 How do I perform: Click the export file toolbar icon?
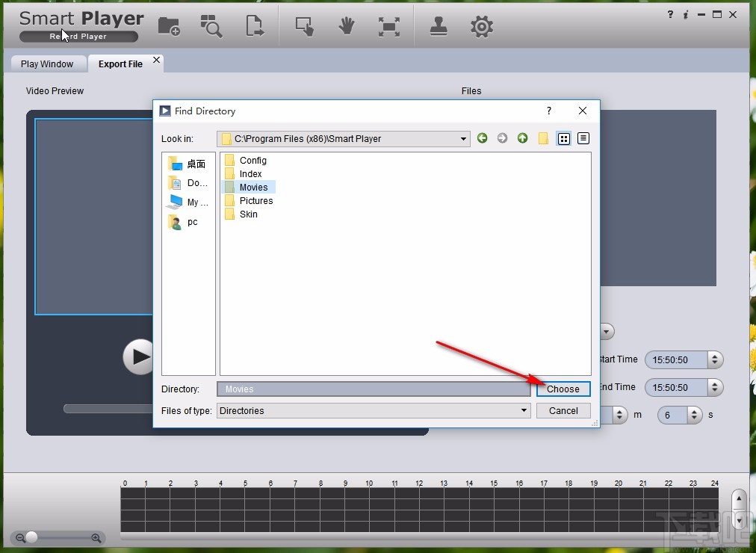click(255, 26)
